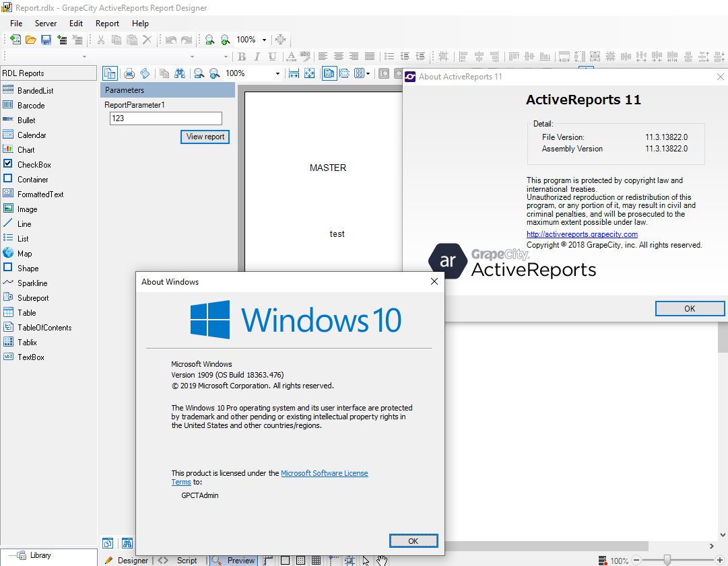Screen dimensions: 728x566
Task: Click OK in About ActiveReports 11 dialog
Action: pyautogui.click(x=690, y=308)
